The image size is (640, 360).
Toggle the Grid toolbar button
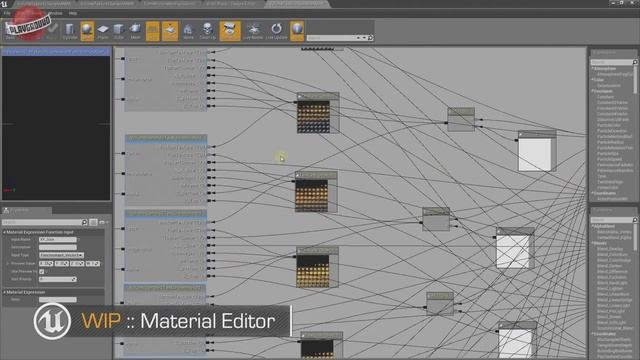(x=153, y=31)
